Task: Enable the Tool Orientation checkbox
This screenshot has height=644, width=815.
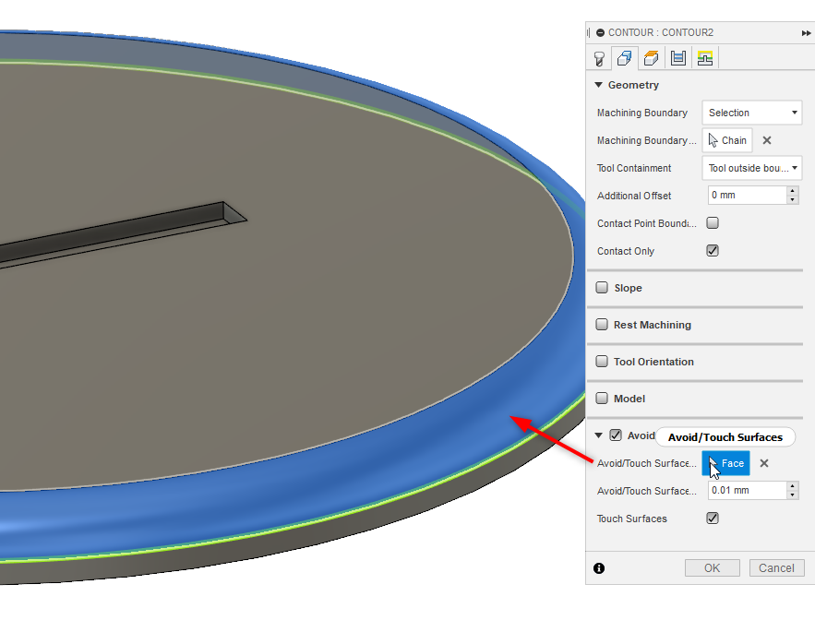Action: pyautogui.click(x=602, y=362)
